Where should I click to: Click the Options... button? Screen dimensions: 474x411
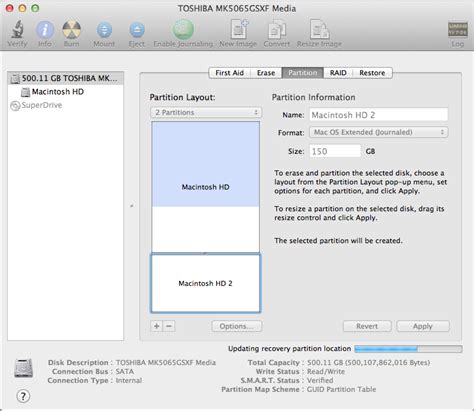(237, 326)
